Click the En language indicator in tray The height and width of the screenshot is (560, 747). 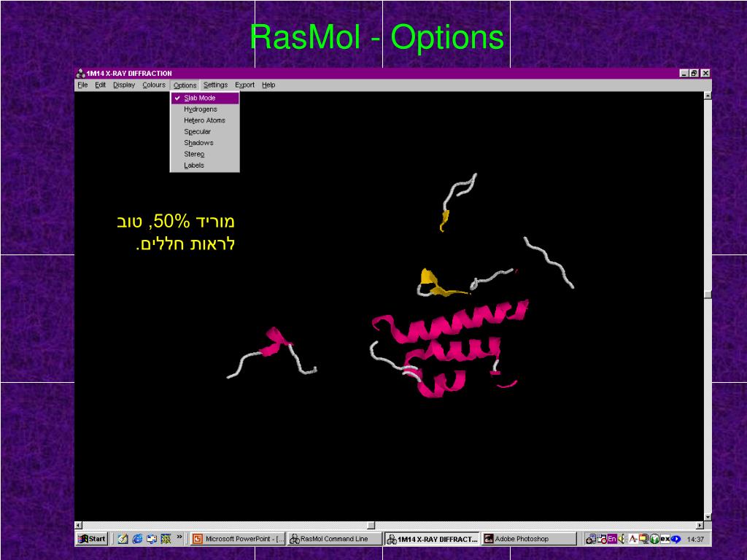click(x=612, y=539)
